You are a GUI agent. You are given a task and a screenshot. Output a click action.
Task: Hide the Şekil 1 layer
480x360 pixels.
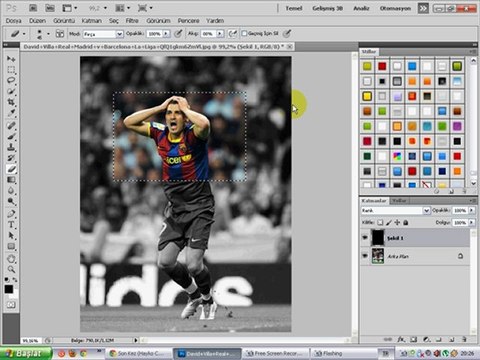[365, 238]
